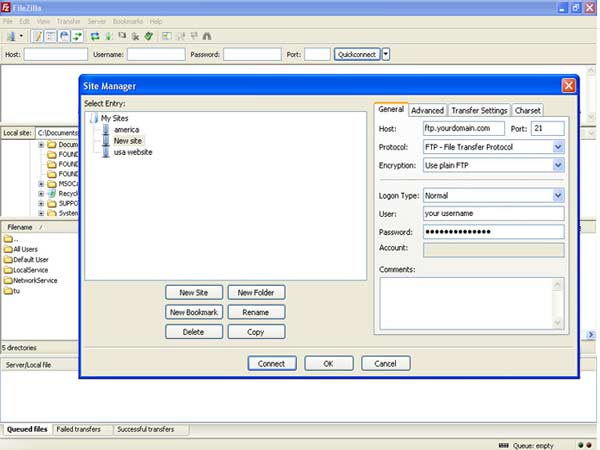Click the server icon beside usa website
Viewport: 600px width, 450px height.
(x=106, y=152)
